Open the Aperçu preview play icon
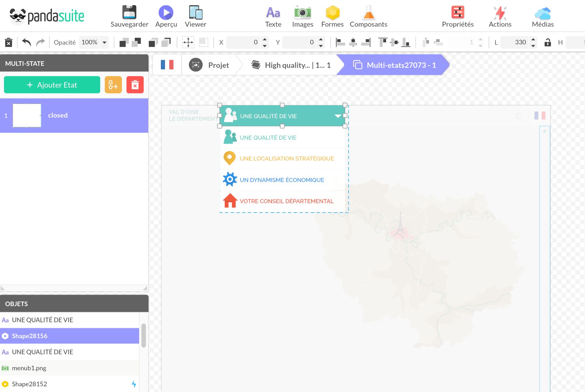The image size is (585, 392). (166, 12)
